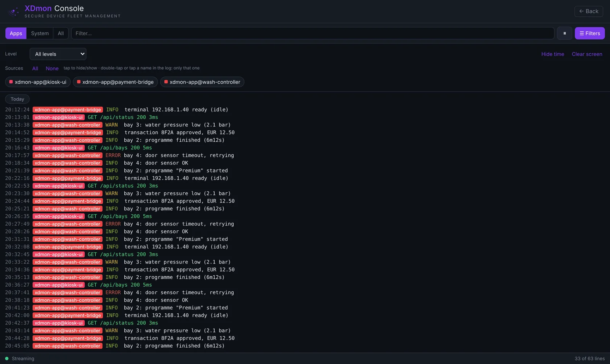Select All sources
Viewport: 610px width, 364px height.
[35, 69]
